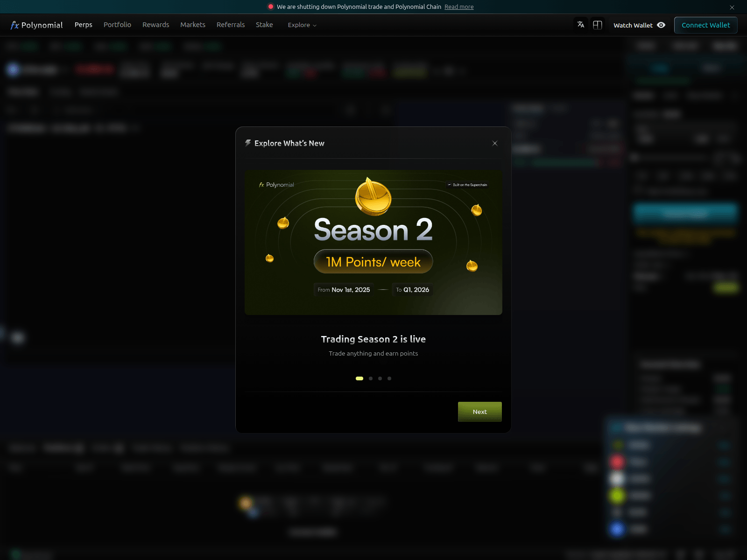Viewport: 747px width, 560px height.
Task: Open the language translation selector icon
Action: [581, 25]
